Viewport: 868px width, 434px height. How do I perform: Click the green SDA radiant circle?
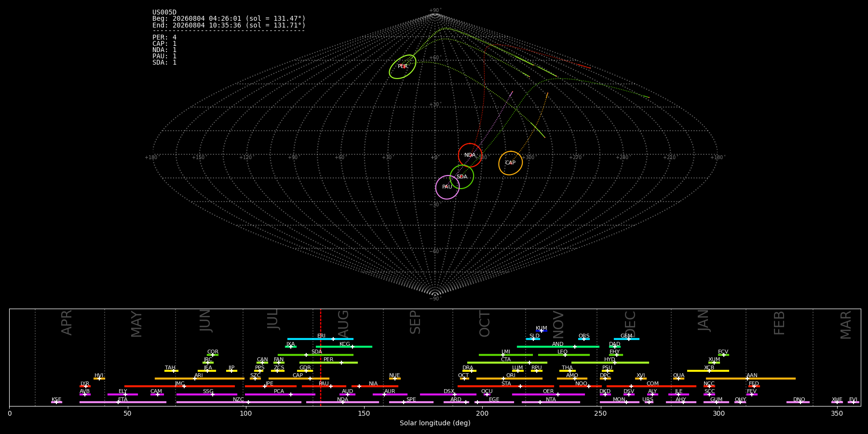pos(462,177)
